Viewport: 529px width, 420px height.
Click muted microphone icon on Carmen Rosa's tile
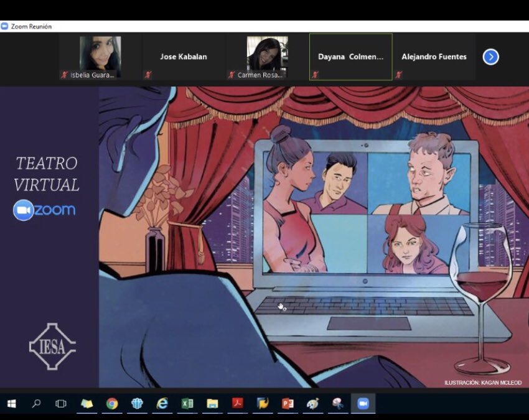[x=231, y=75]
